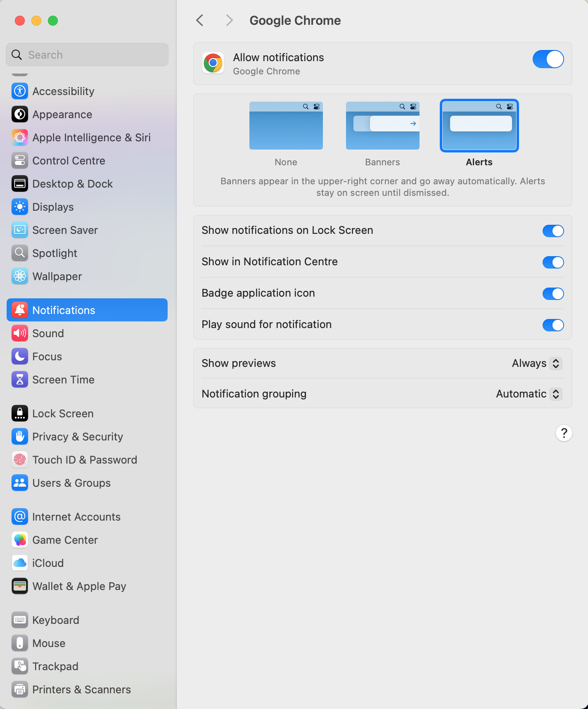
Task: Disable Show notifications on Lock Screen
Action: point(553,231)
